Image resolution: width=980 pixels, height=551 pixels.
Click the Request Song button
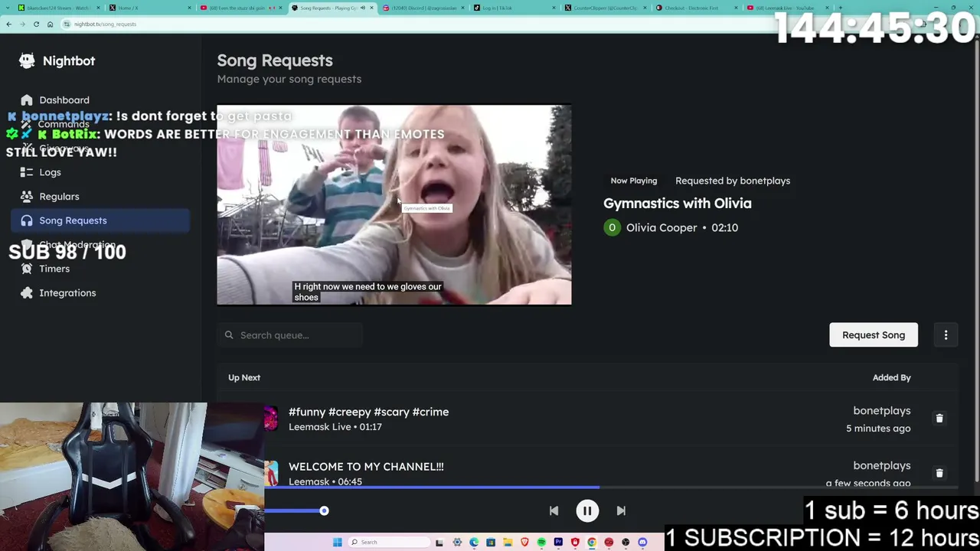(874, 335)
